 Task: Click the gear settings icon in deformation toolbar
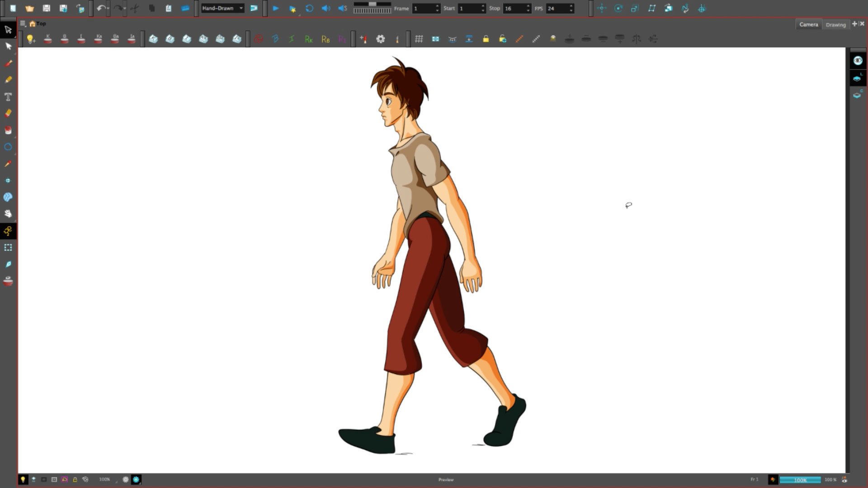(381, 39)
